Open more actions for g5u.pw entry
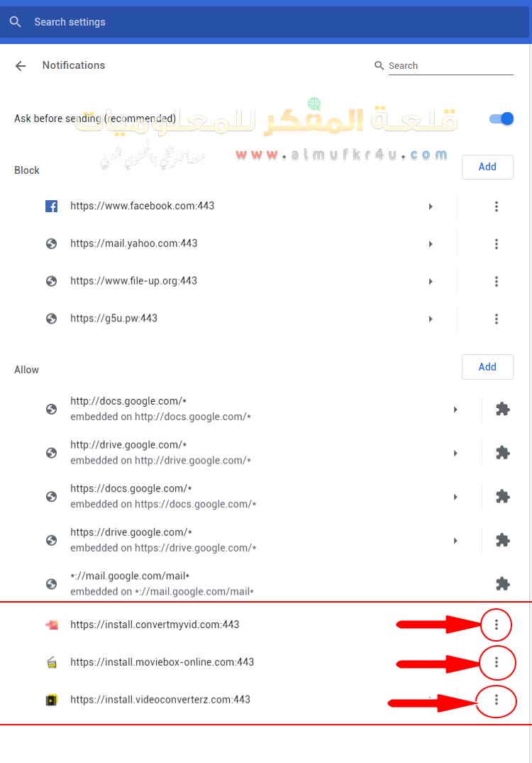 click(496, 319)
